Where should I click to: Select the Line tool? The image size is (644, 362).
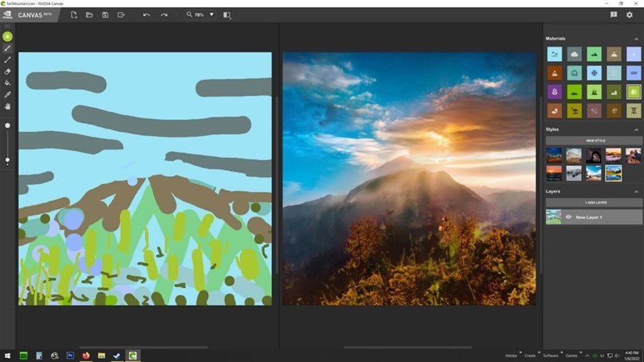coord(8,60)
